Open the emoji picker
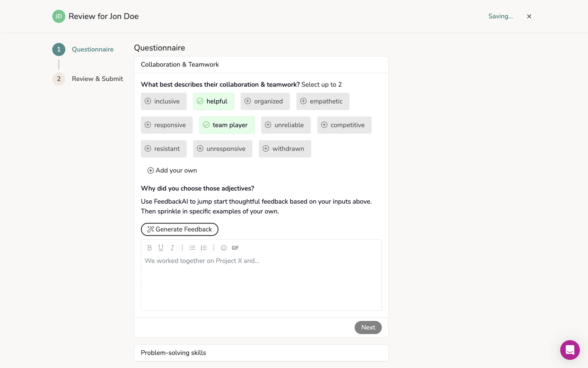 (224, 248)
